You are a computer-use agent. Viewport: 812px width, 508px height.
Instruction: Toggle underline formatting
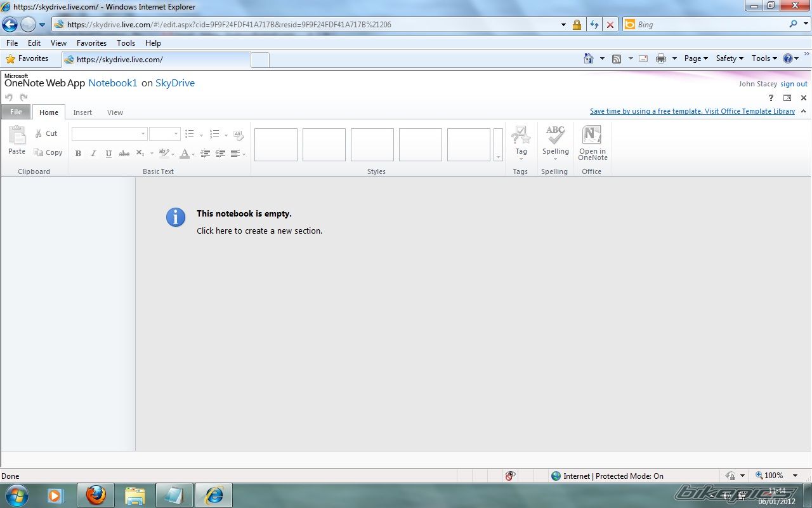108,154
